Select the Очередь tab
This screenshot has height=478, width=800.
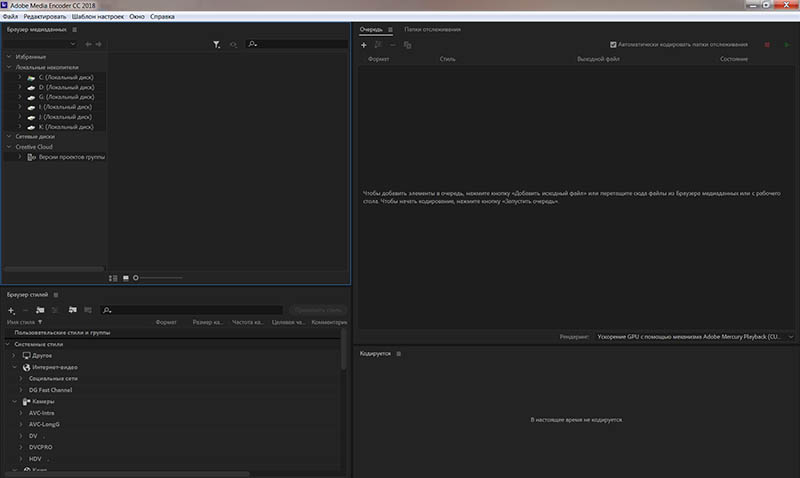[x=371, y=30]
